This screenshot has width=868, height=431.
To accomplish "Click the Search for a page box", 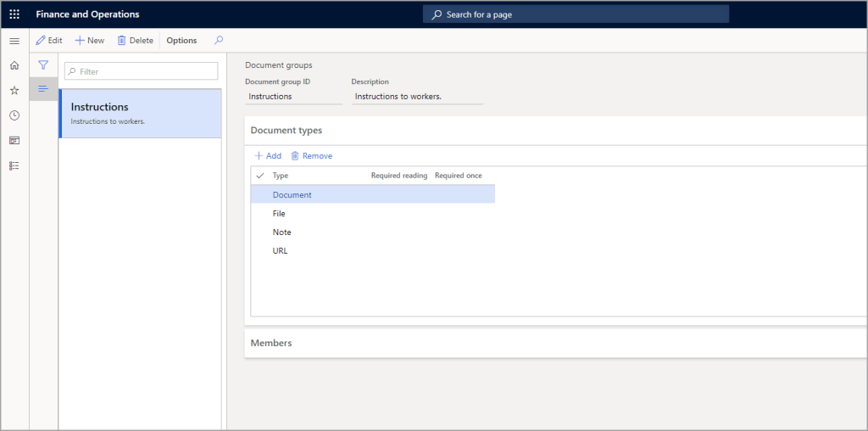I will (x=576, y=14).
